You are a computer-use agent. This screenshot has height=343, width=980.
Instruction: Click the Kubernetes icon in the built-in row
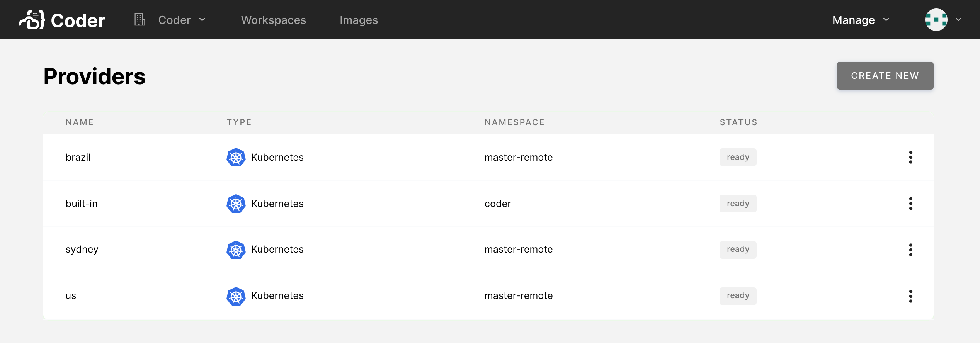point(236,204)
